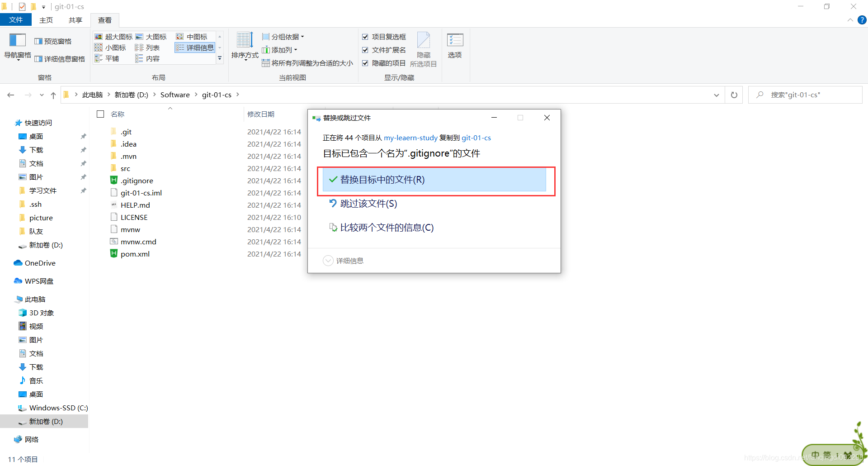The height and width of the screenshot is (466, 868).
Task: Switch layout to list view
Action: pyautogui.click(x=147, y=48)
